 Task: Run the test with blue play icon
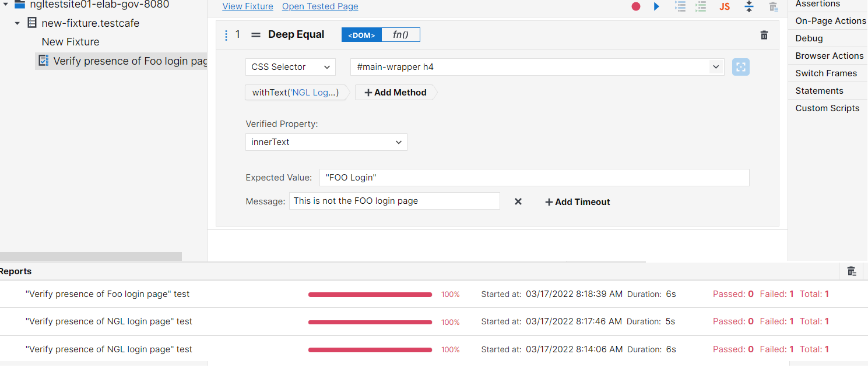[656, 6]
